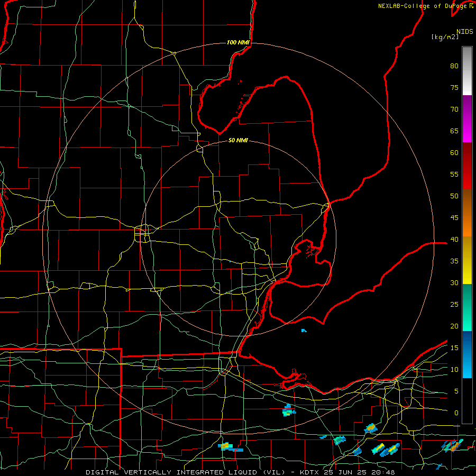The height and width of the screenshot is (476, 476).
Task: Click the 75 value on the scale
Action: (x=454, y=88)
